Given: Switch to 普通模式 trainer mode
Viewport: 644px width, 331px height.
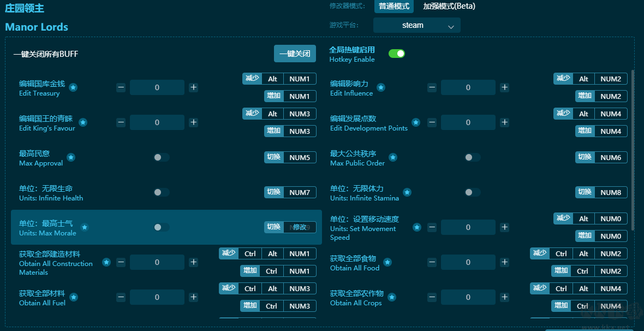Looking at the screenshot, I should [394, 6].
